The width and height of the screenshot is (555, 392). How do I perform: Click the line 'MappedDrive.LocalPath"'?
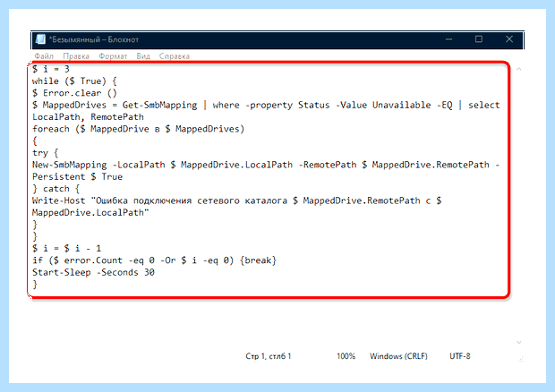(x=90, y=213)
